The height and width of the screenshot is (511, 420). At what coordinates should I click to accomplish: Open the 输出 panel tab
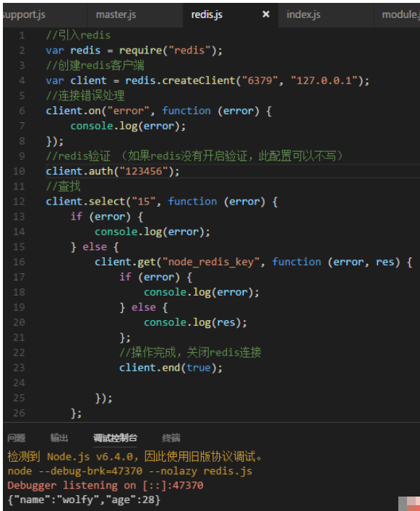[59, 438]
